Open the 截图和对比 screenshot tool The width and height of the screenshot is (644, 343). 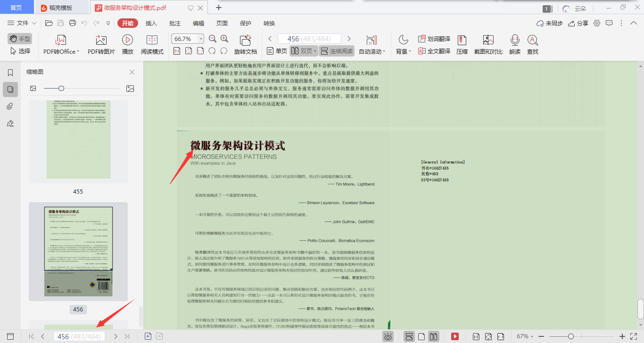[x=488, y=45]
